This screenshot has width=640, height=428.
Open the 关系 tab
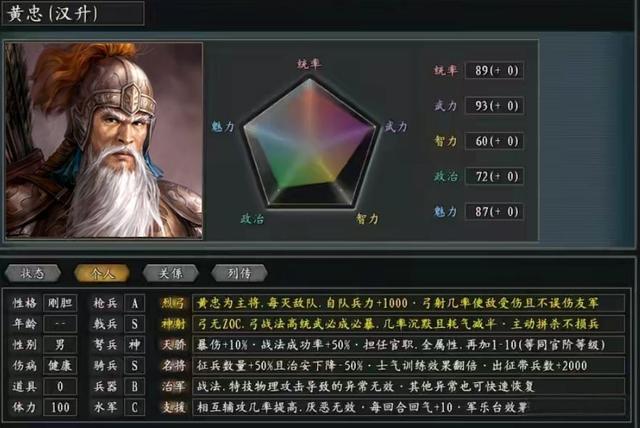(171, 273)
